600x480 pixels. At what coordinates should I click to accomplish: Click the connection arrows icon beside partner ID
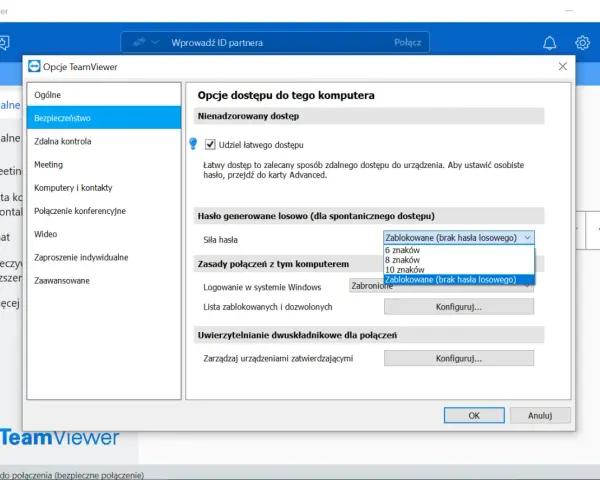point(139,42)
